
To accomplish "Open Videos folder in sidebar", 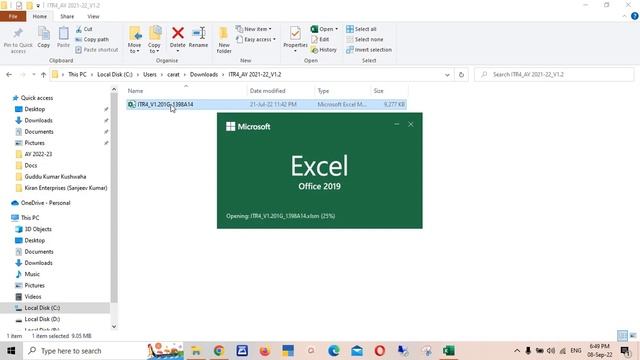I will 33,297.
